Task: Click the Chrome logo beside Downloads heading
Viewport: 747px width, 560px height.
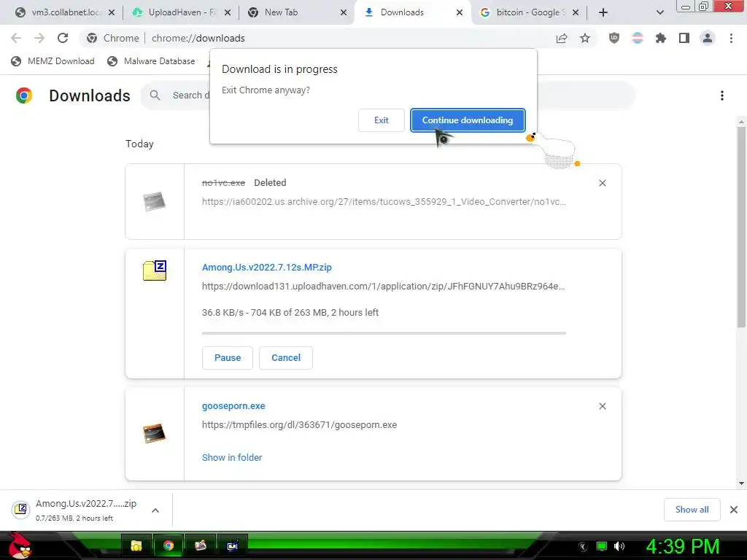Action: click(24, 96)
